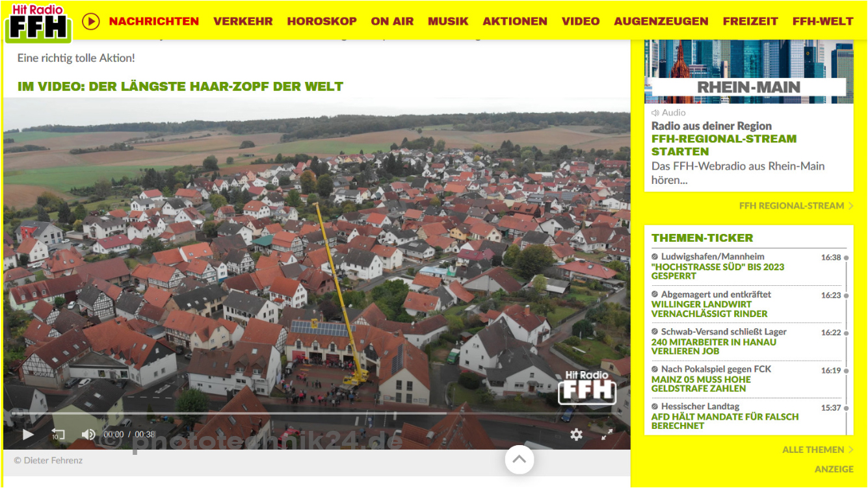Click the 16:23 ticker timestamp
The image size is (868, 488).
point(831,295)
